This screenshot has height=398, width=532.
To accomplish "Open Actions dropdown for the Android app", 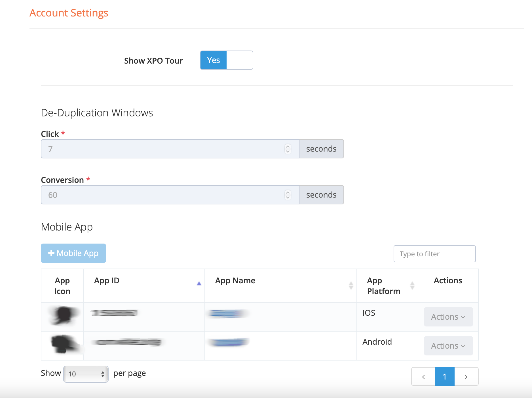I will pos(448,346).
